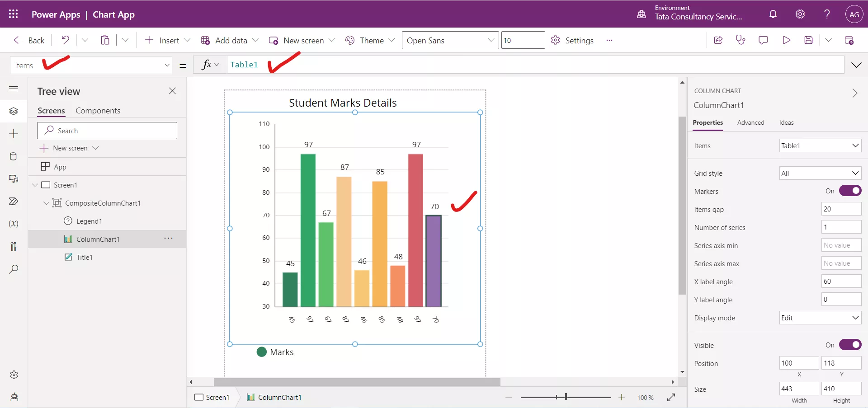The height and width of the screenshot is (408, 868).
Task: Open the Theme menu
Action: click(x=370, y=40)
